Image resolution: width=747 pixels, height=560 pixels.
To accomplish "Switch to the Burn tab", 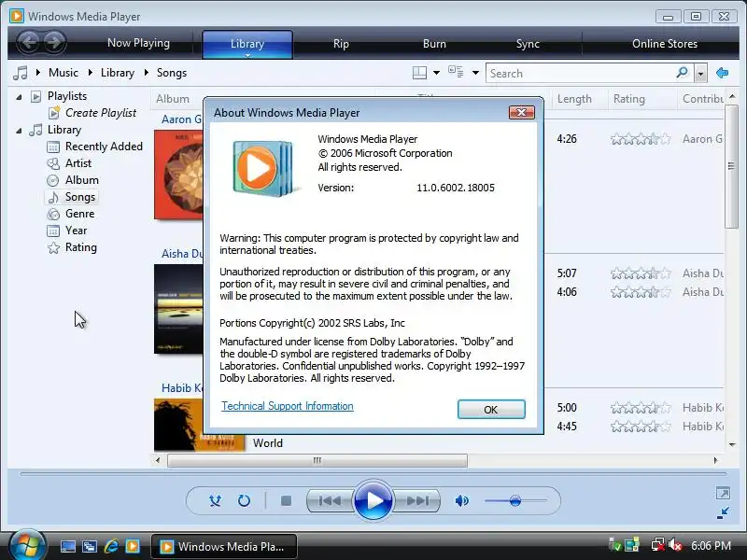I will click(x=434, y=44).
